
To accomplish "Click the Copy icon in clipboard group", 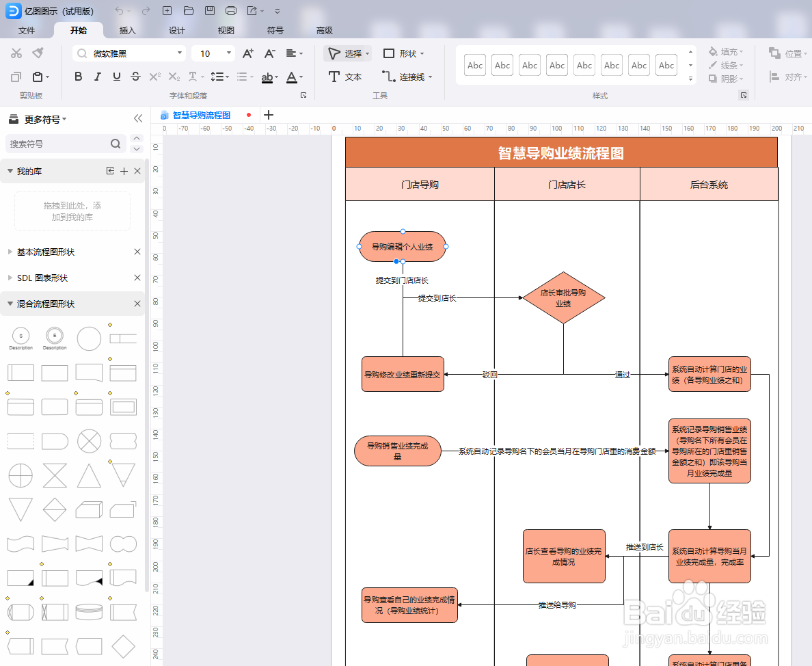I will [x=16, y=77].
